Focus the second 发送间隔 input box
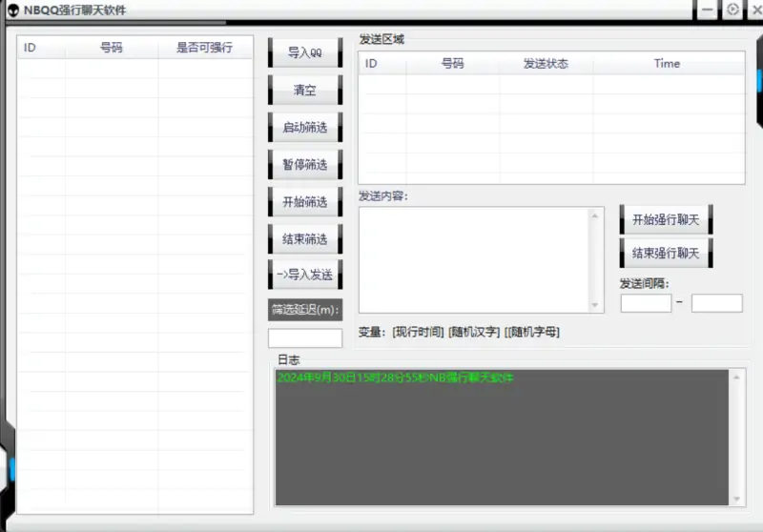Screen dimensions: 763x532 point(717,303)
